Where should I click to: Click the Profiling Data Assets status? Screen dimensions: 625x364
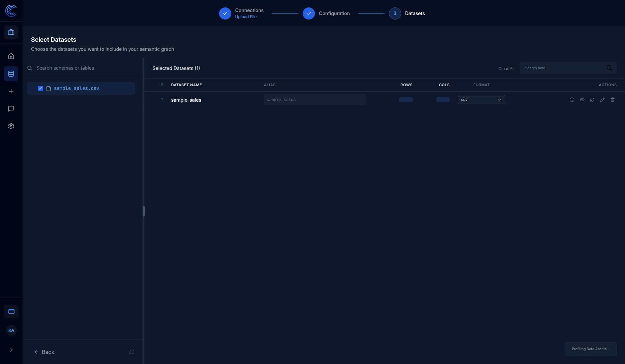coord(591,349)
